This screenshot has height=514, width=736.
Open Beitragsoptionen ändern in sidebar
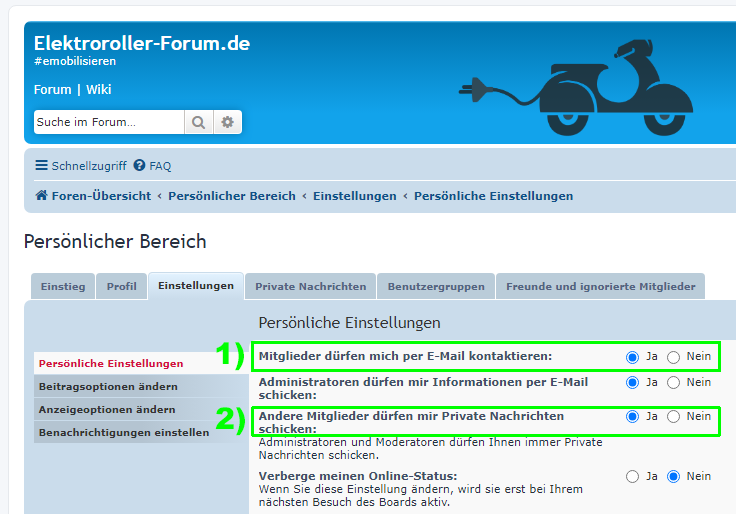click(x=108, y=386)
